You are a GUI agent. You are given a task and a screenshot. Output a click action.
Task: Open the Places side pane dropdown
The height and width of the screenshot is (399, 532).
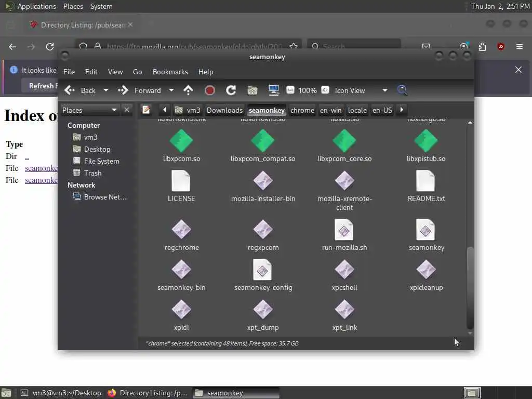[90, 110]
